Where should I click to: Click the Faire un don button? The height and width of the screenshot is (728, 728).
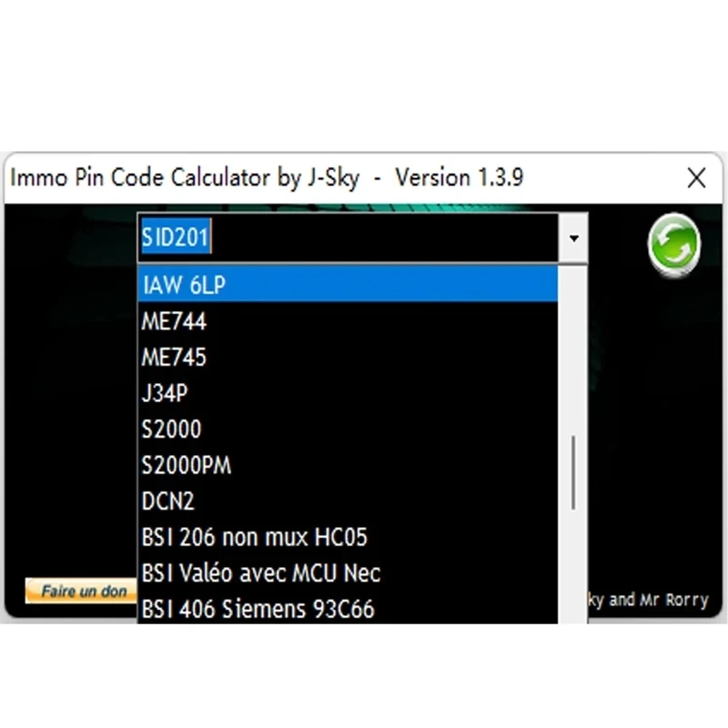81,591
